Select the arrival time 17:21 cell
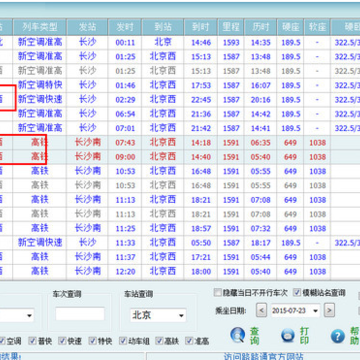 (x=201, y=257)
